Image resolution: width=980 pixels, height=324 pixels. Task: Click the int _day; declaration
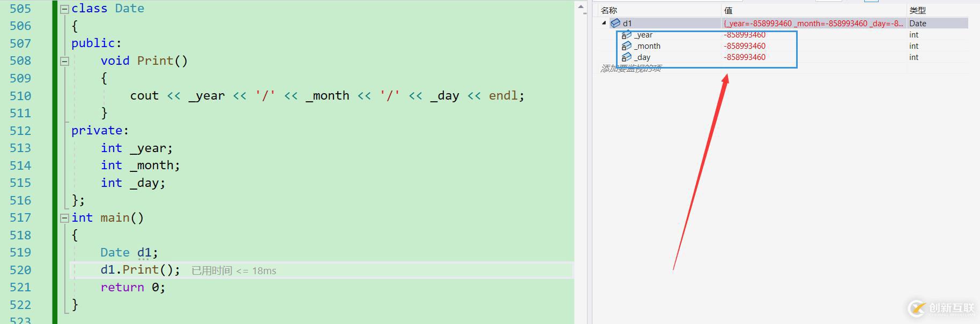(x=133, y=183)
